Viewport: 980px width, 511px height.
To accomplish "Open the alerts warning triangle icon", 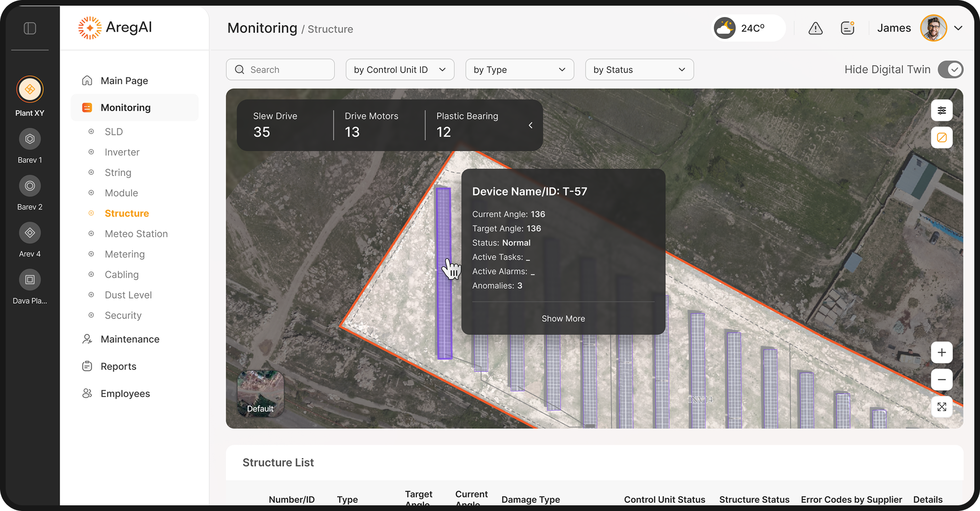I will 815,28.
